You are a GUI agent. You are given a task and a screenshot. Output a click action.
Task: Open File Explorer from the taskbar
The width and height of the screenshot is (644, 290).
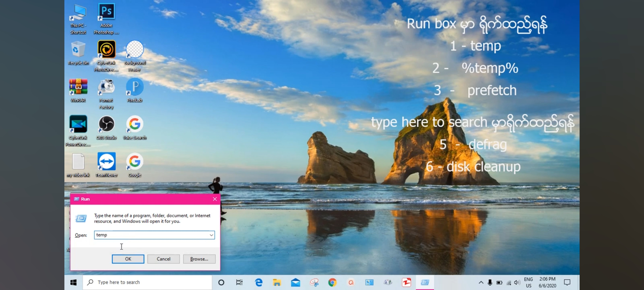(277, 282)
